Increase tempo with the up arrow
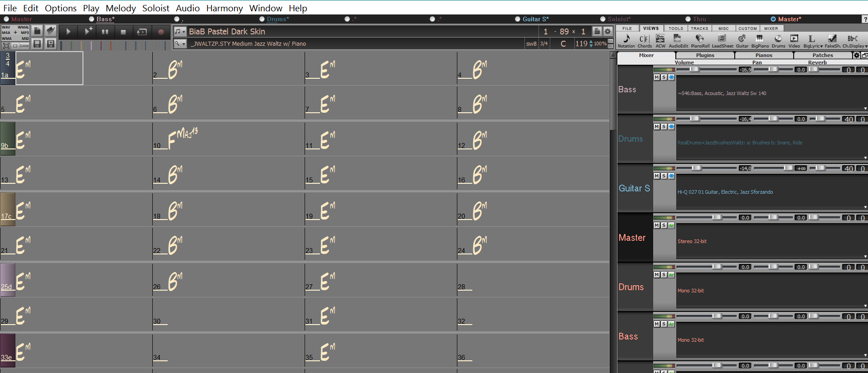The height and width of the screenshot is (373, 868). click(591, 41)
